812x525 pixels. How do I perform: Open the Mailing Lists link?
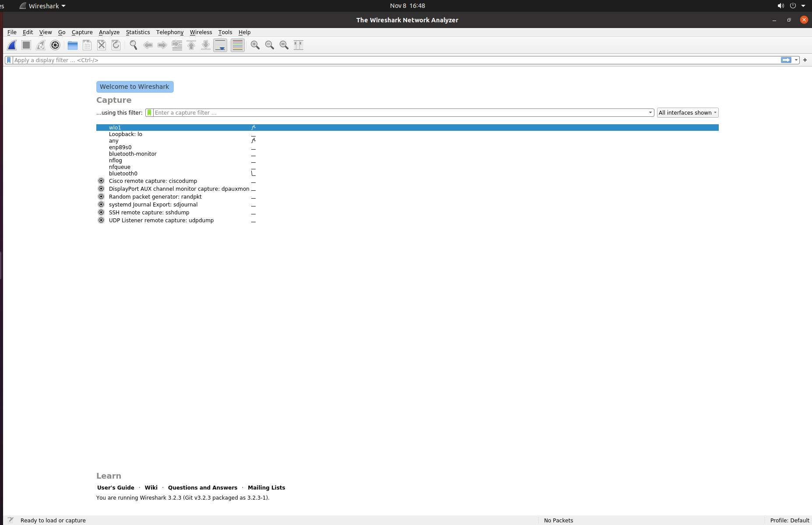[266, 487]
